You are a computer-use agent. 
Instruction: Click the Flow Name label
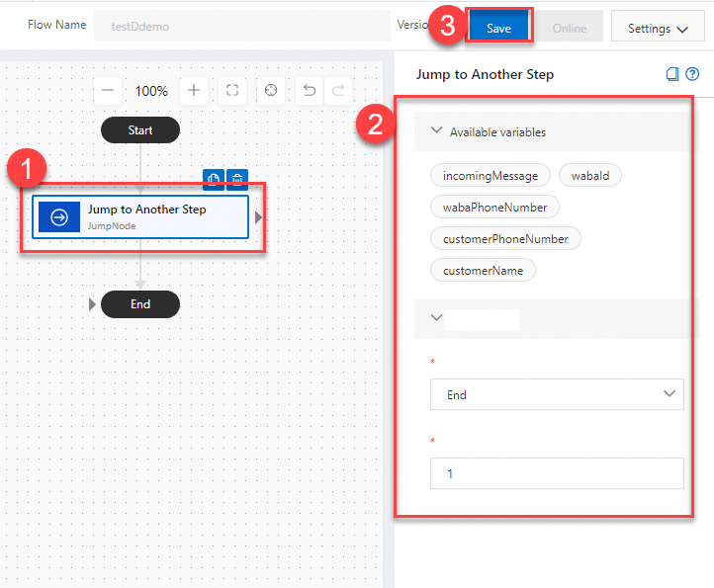57,25
